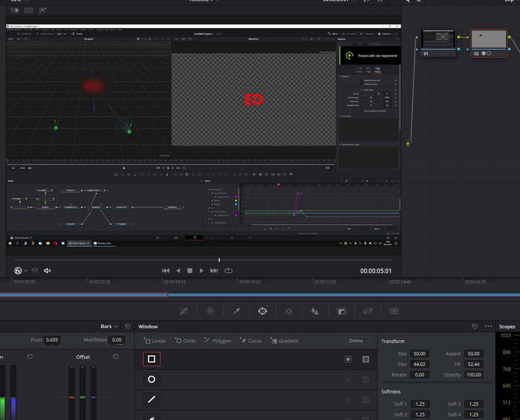520x420 pixels.
Task: Reset the Window palette
Action: pos(475,326)
